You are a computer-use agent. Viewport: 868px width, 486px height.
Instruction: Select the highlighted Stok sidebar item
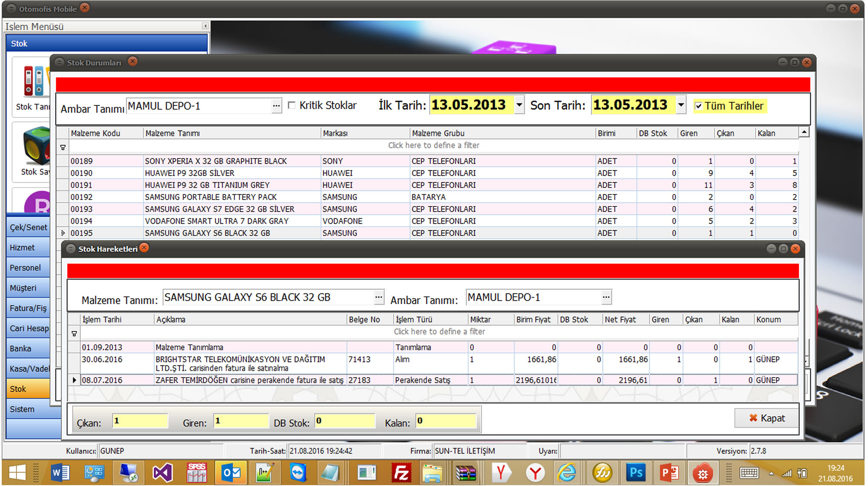(x=29, y=389)
